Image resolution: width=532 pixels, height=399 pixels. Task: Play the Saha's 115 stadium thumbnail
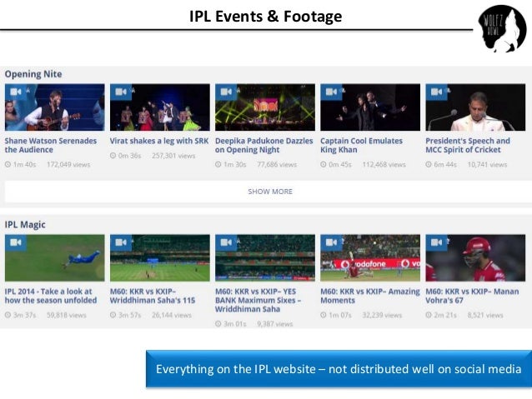pos(160,257)
